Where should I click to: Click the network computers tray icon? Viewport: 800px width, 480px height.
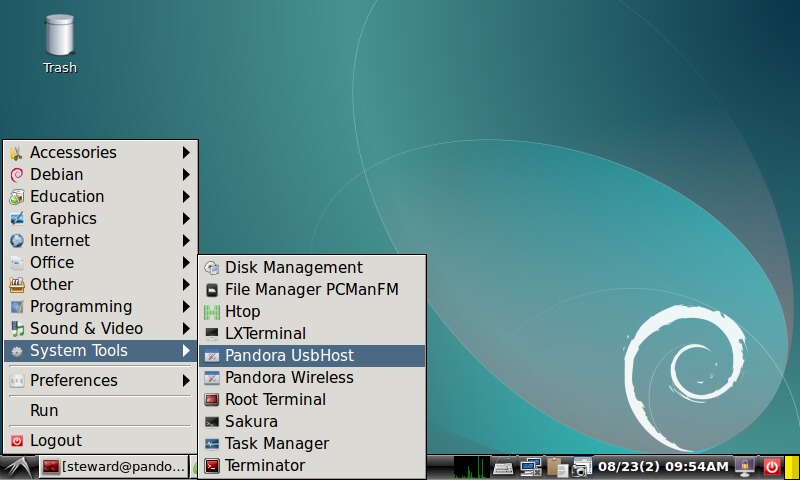coord(531,467)
